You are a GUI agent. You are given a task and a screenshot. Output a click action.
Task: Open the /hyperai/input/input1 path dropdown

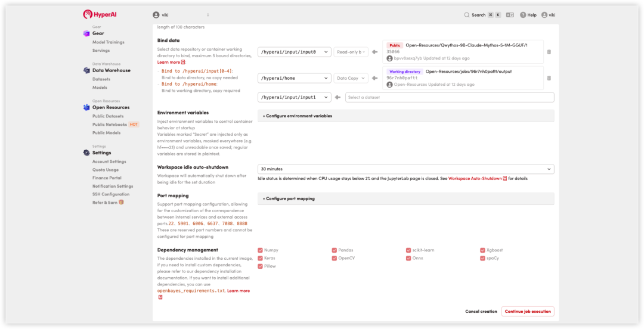tap(295, 97)
